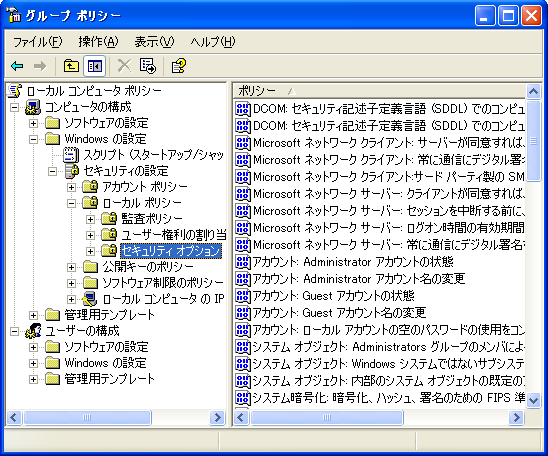This screenshot has height=456, width=548.
Task: Open the ファイル(F) menu
Action: (37, 42)
